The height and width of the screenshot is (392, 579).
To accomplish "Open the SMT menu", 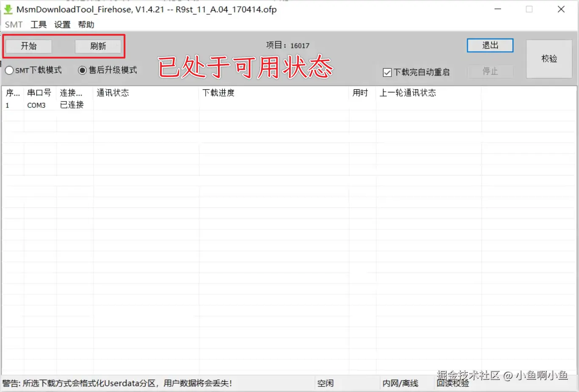I will 14,25.
